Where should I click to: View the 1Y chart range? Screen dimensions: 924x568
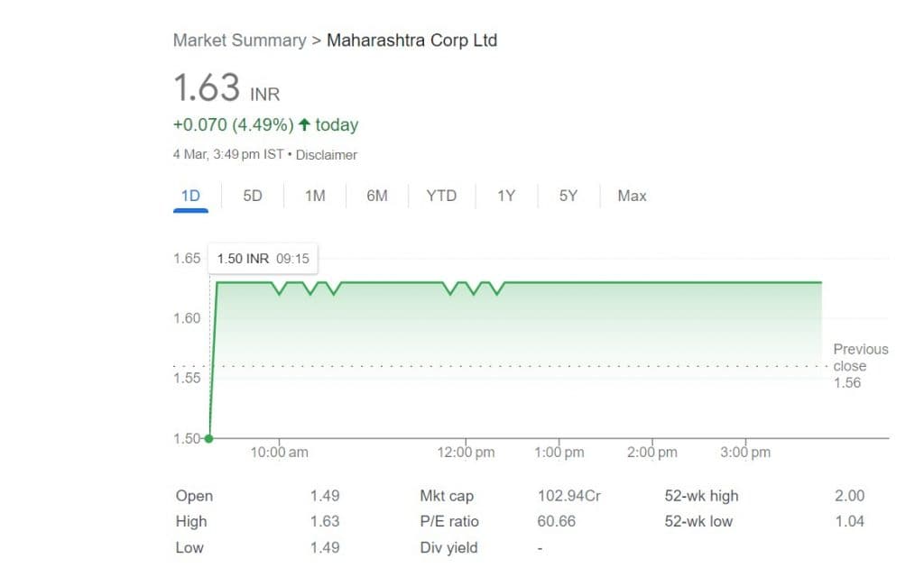(x=506, y=196)
